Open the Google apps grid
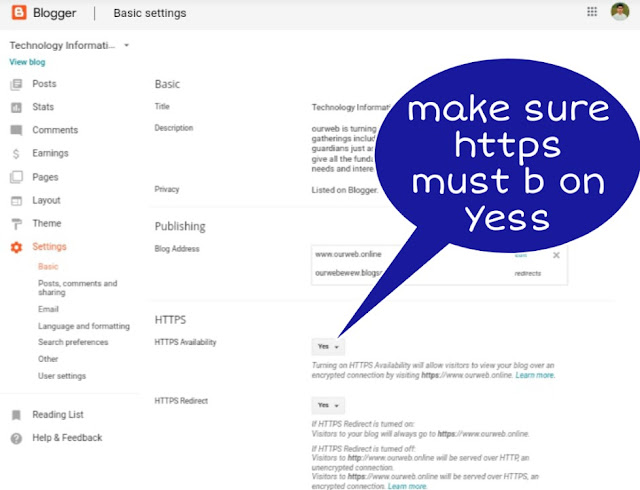Image resolution: width=640 pixels, height=490 pixels. click(592, 12)
